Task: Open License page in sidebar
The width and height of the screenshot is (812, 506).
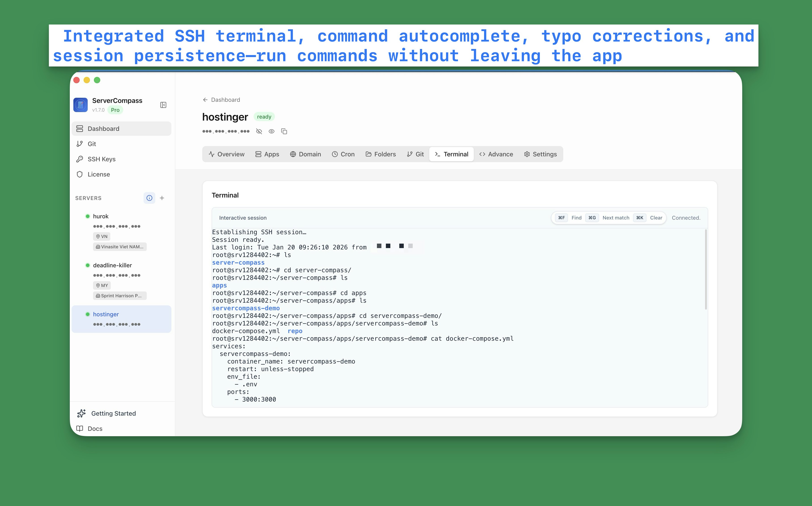Action: 98,174
